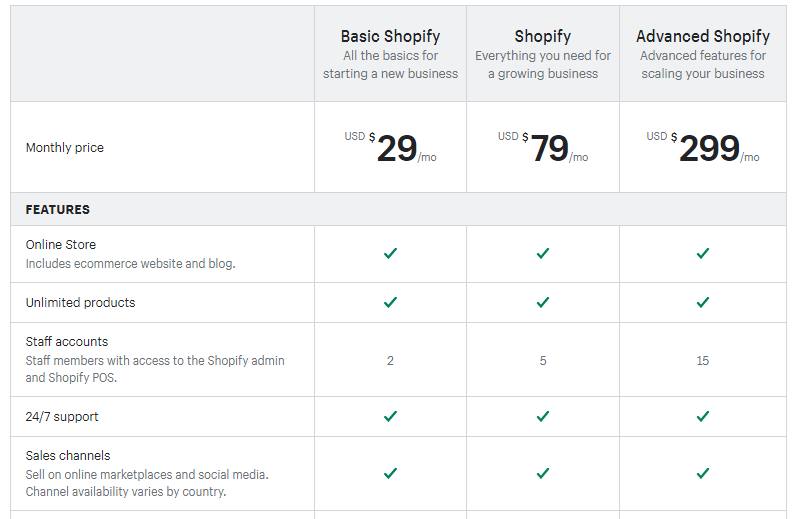Click Shopify plan checkmark for 24/7 support
This screenshot has width=796, height=519.
(543, 416)
